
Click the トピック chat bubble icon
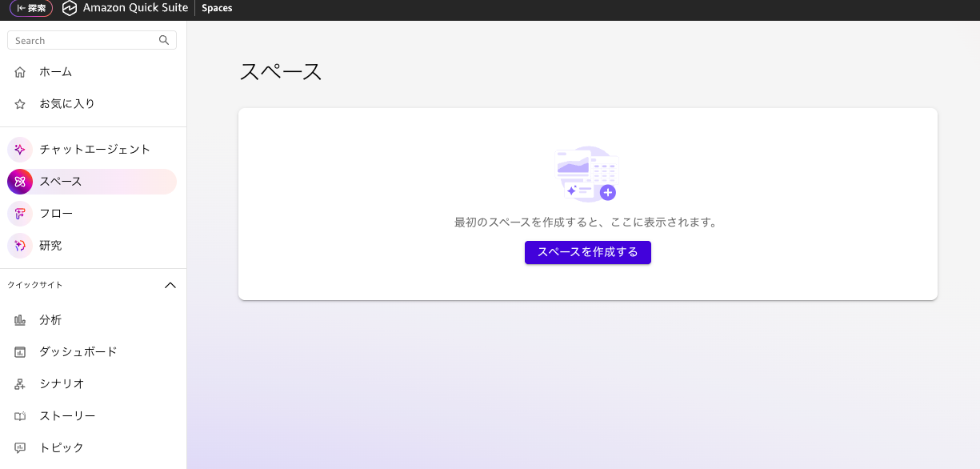tap(20, 448)
